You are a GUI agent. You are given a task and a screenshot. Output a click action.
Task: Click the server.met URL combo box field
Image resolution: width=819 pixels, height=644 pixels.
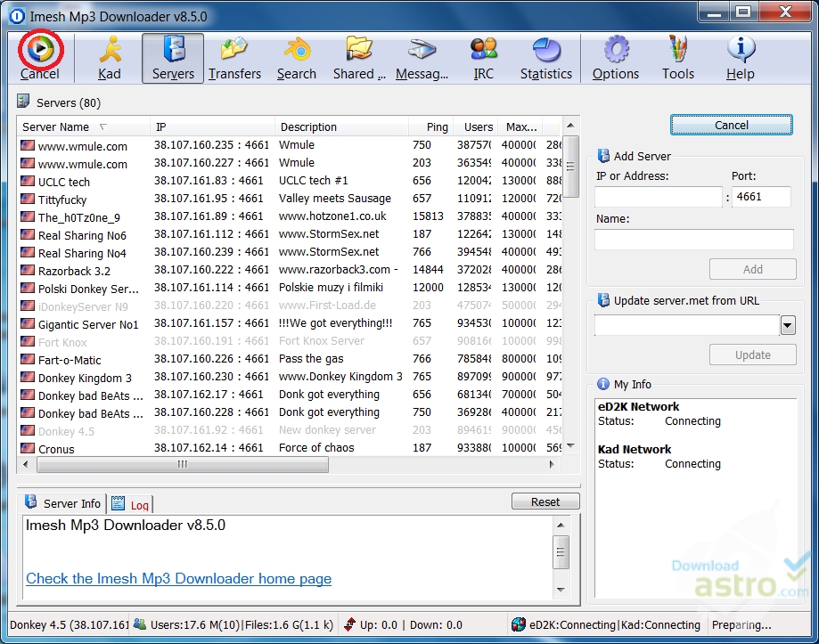click(687, 326)
